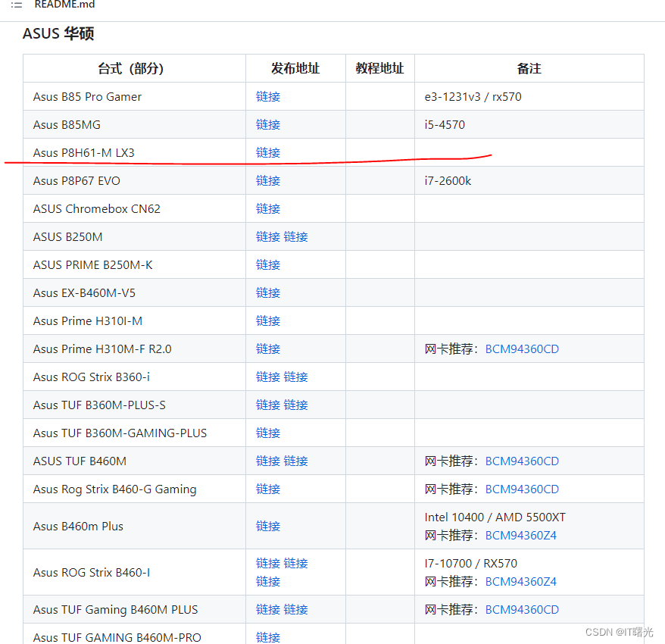
Task: Open second 链接 link for Asus TUF Gaming B460M PLUS
Action: click(295, 609)
